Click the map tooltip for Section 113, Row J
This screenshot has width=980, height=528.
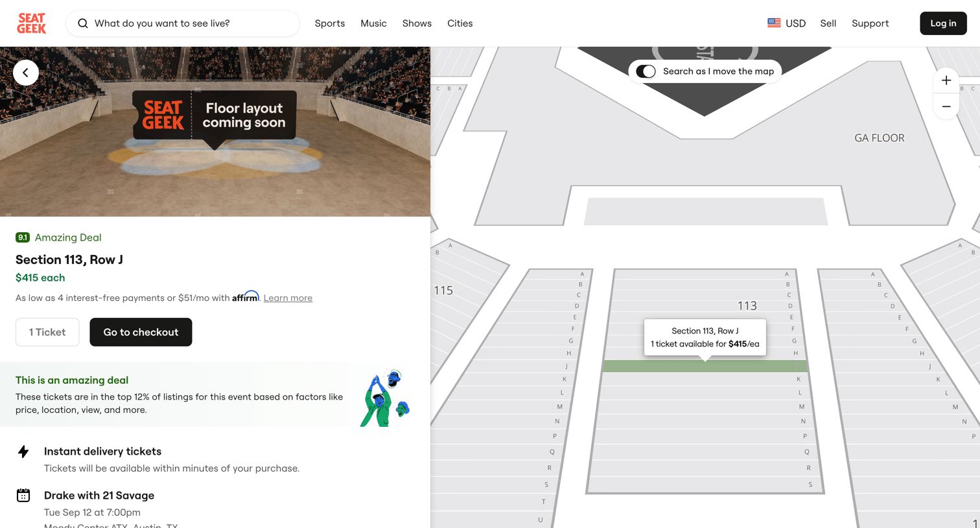coord(705,337)
